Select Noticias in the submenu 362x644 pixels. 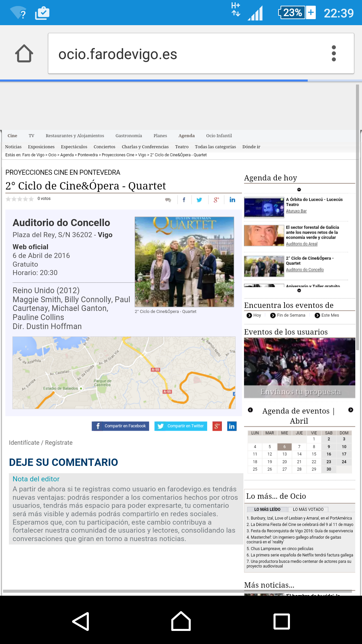[13, 147]
